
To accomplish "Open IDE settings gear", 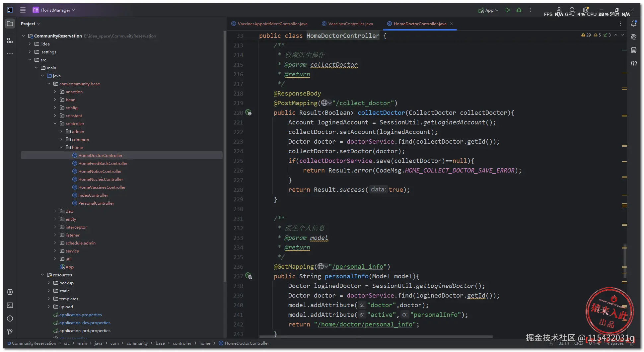I will tap(585, 10).
